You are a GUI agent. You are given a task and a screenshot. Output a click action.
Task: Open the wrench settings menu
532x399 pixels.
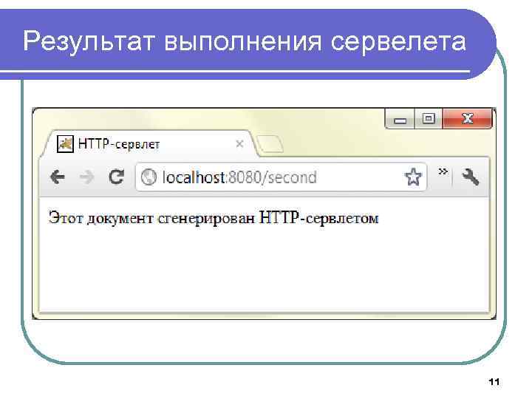click(x=471, y=177)
